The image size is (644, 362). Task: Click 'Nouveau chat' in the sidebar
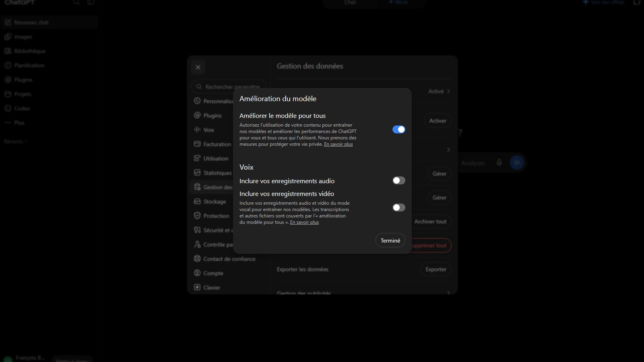point(49,22)
